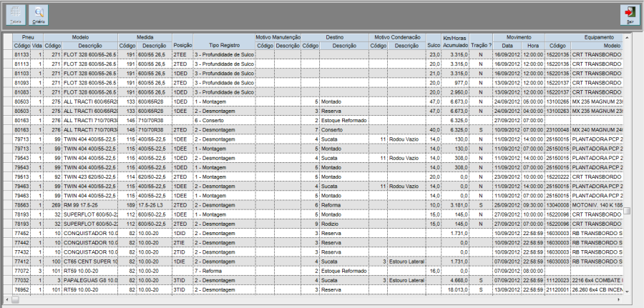Click the '05:00:00' time cell
The image size is (644, 308).
(x=533, y=101)
